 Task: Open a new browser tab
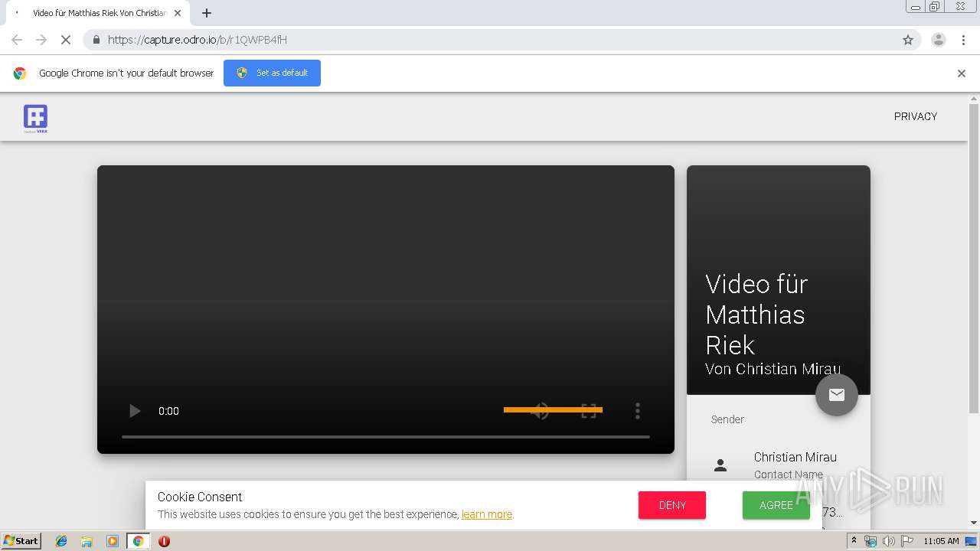[207, 13]
